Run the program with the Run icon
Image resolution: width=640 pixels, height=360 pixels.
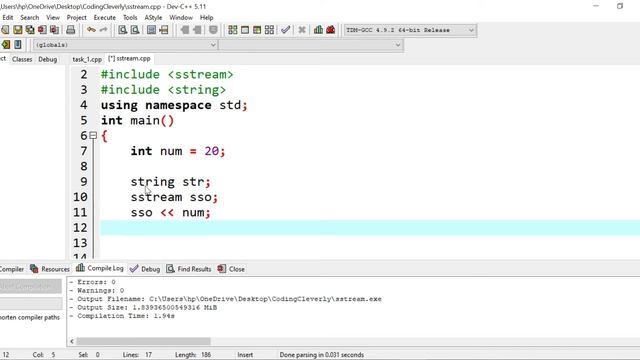pyautogui.click(x=245, y=30)
